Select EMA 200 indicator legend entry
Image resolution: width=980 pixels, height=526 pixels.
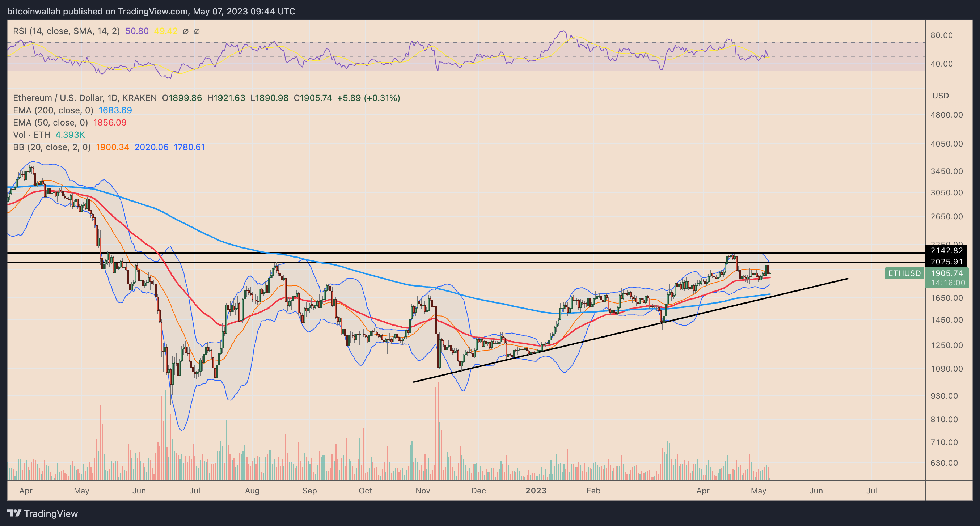(53, 110)
